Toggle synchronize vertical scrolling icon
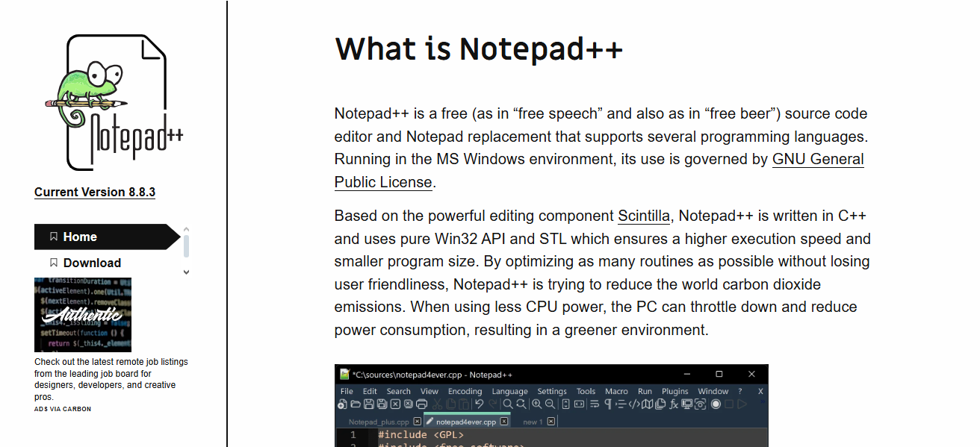This screenshot has height=447, width=980. click(x=565, y=404)
